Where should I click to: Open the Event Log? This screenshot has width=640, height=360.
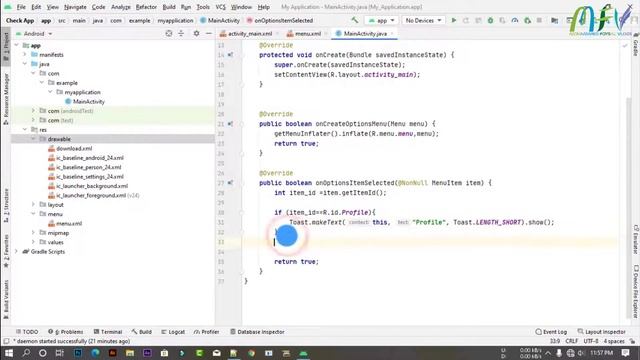551,332
